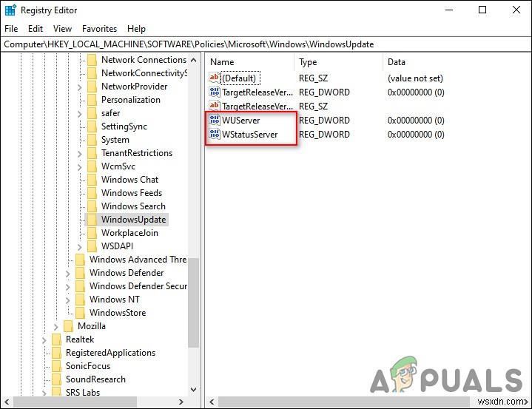
Task: Click the tree pane scroll down arrow
Action: click(x=193, y=390)
